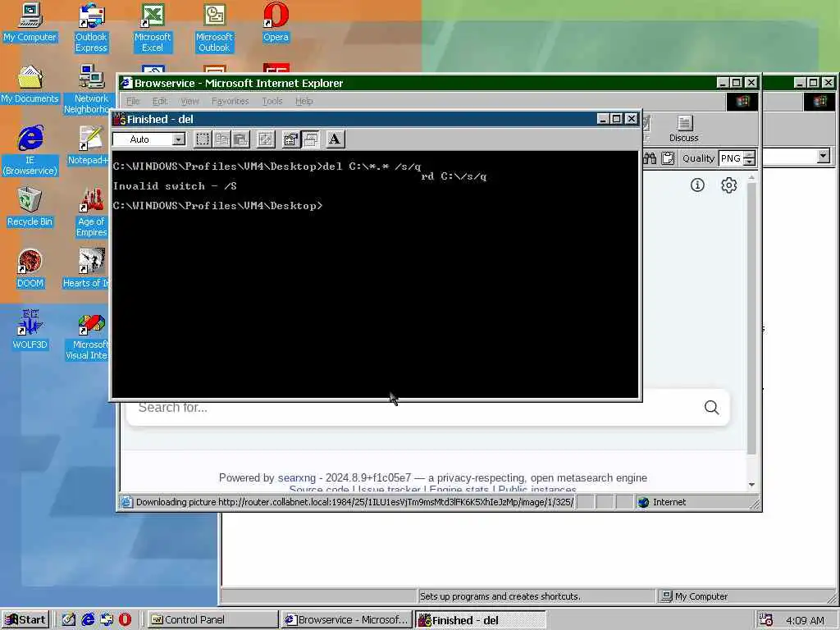Open the View menu in Internet Explorer
This screenshot has width=840, height=630.
pyautogui.click(x=189, y=101)
